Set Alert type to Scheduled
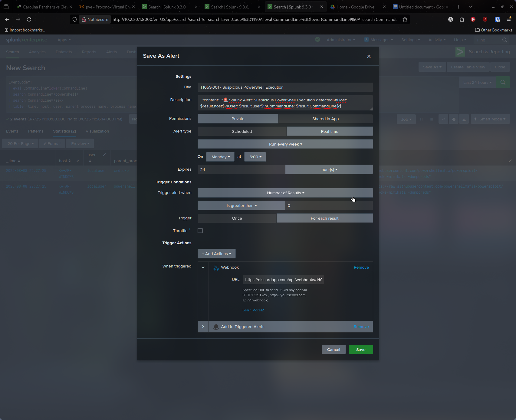The height and width of the screenshot is (420, 516). (242, 132)
